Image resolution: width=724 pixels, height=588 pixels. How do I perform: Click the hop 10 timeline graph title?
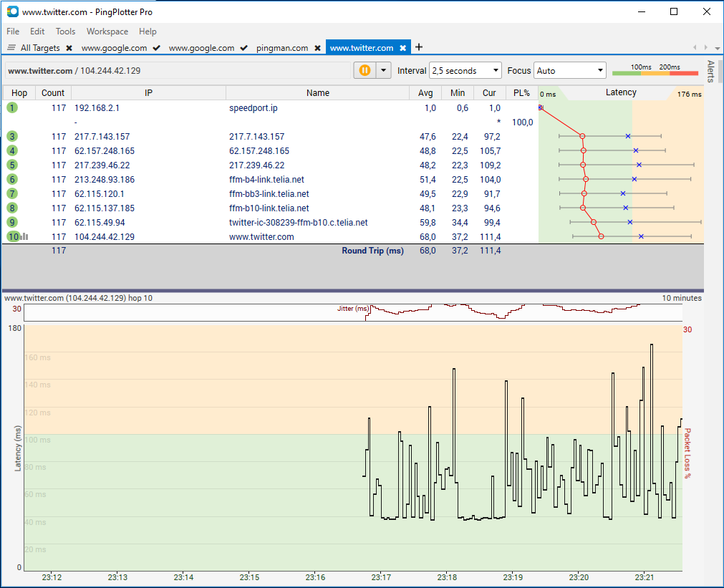click(x=79, y=298)
